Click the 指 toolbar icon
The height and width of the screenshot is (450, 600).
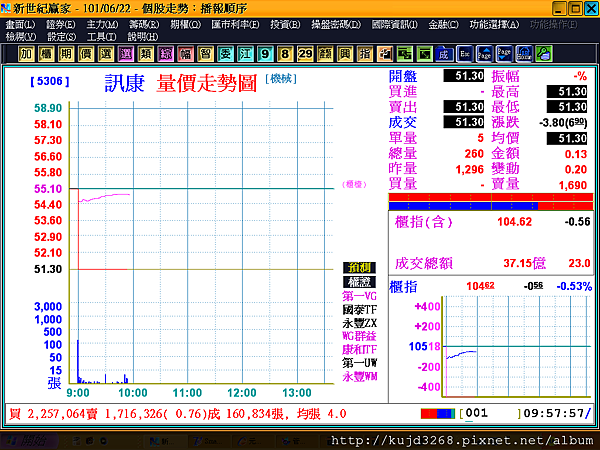pyautogui.click(x=365, y=52)
